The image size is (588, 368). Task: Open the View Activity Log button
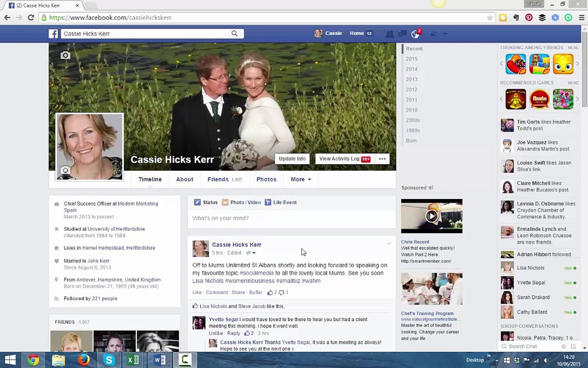(343, 158)
